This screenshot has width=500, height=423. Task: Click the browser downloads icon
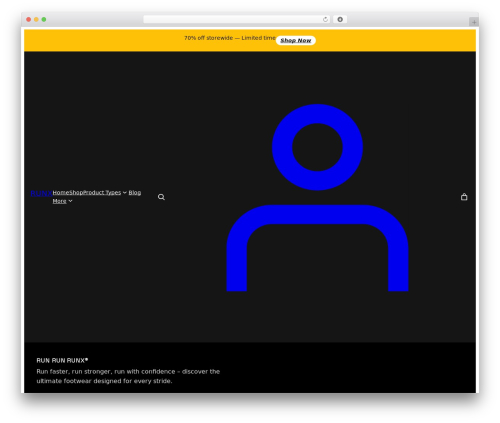[340, 19]
